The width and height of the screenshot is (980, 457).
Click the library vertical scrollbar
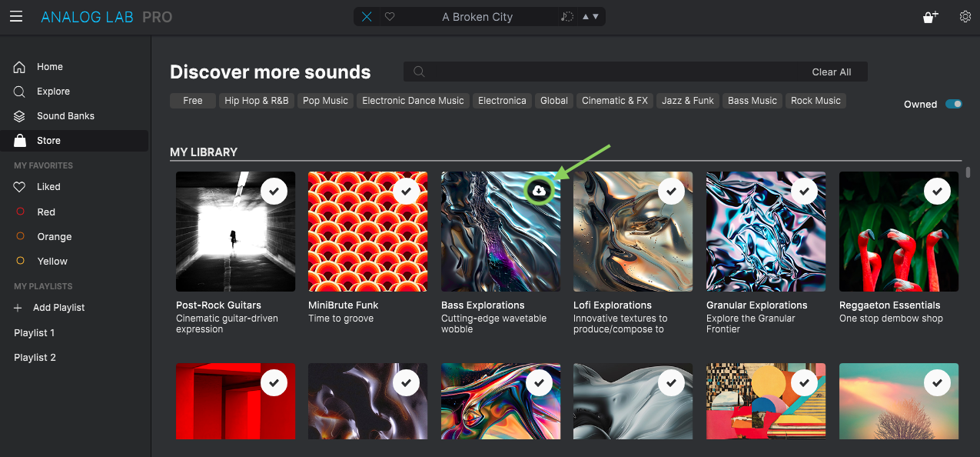point(968,172)
